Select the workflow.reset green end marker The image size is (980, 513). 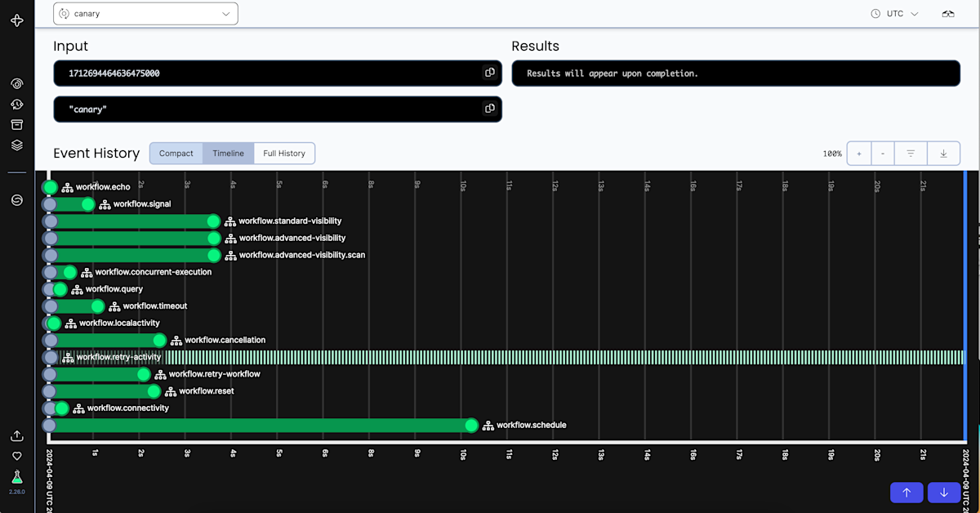[x=154, y=391]
